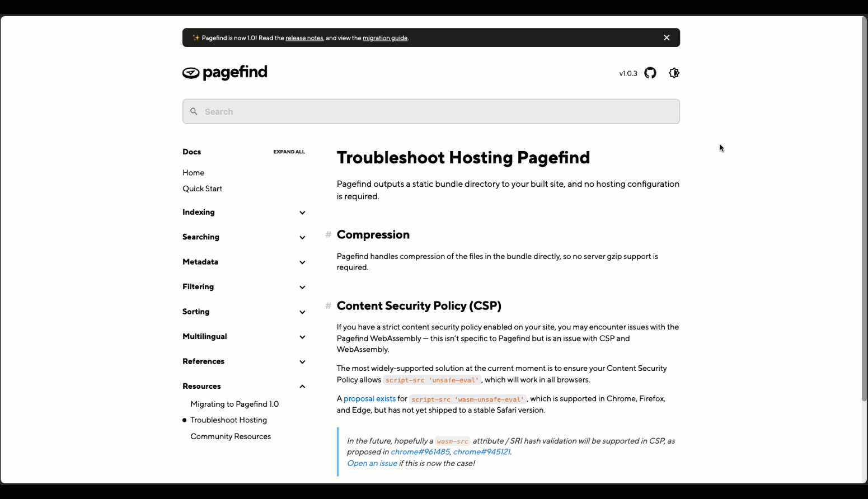
Task: Expand the Searching section chevron
Action: tap(302, 237)
